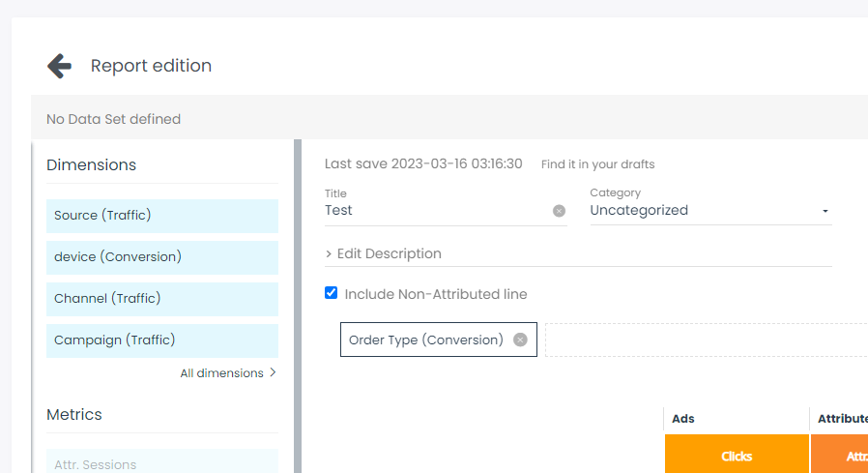This screenshot has height=473, width=868.
Task: Remove the Order Type (Conversion) chip
Action: [x=520, y=340]
